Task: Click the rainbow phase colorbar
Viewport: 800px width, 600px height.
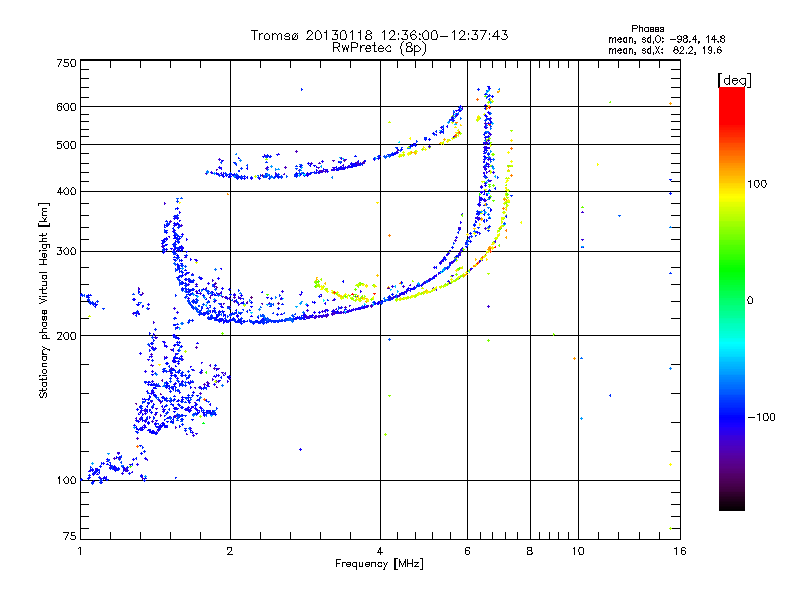Action: tap(732, 298)
